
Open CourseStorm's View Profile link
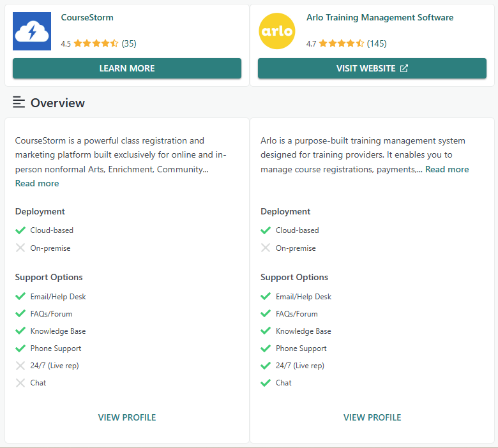point(126,417)
